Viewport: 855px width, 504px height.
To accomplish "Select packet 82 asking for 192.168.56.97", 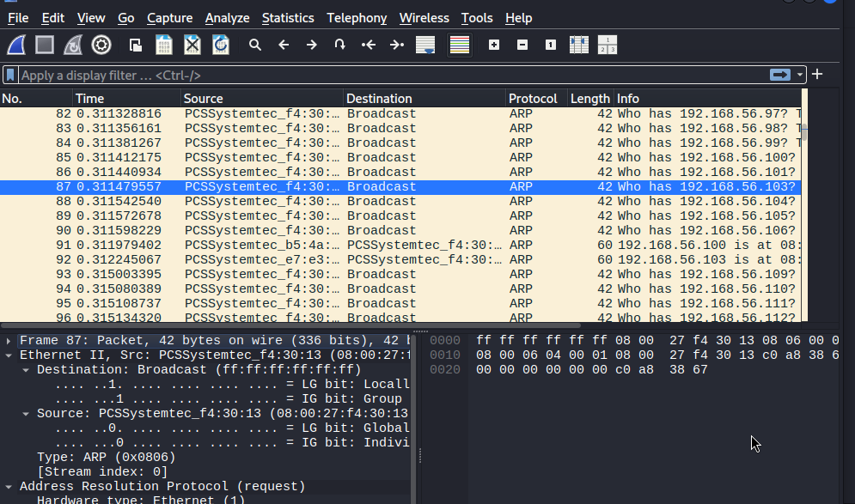I will pyautogui.click(x=400, y=114).
